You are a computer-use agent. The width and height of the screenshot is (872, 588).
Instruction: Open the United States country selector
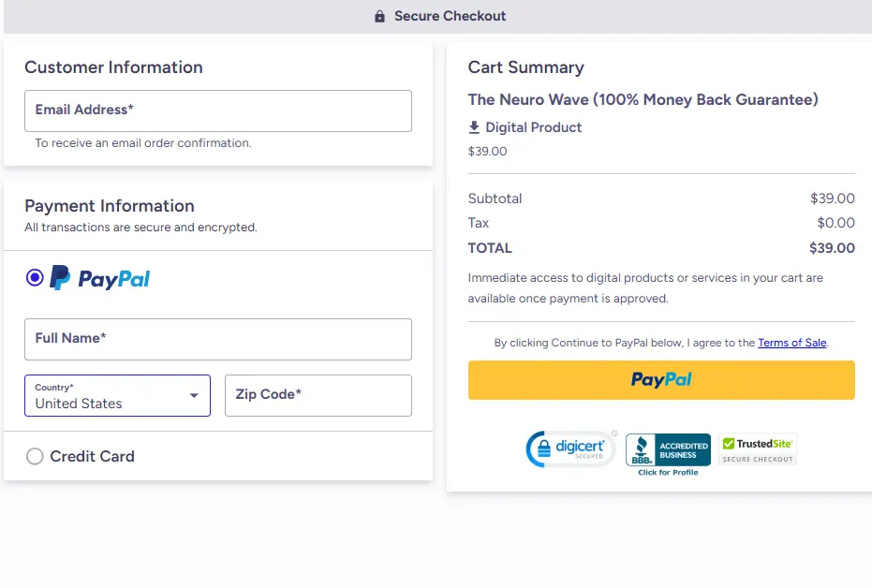(x=103, y=396)
